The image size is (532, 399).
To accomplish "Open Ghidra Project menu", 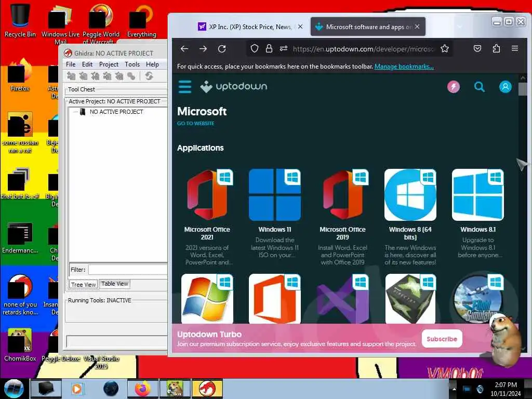I will click(x=109, y=64).
